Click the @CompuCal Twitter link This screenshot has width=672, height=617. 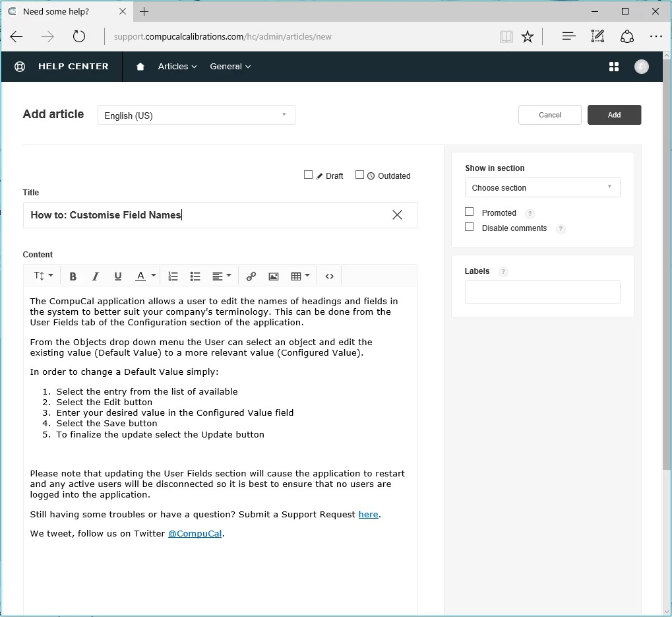[x=195, y=533]
